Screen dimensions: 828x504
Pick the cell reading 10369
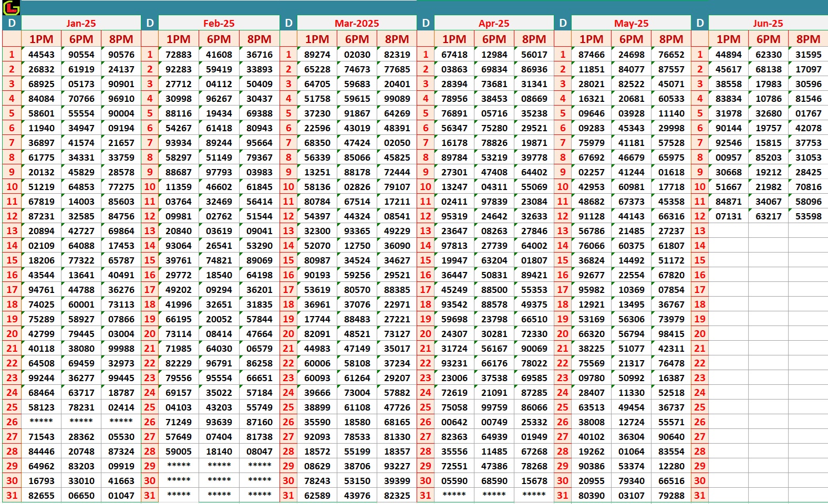click(x=632, y=290)
